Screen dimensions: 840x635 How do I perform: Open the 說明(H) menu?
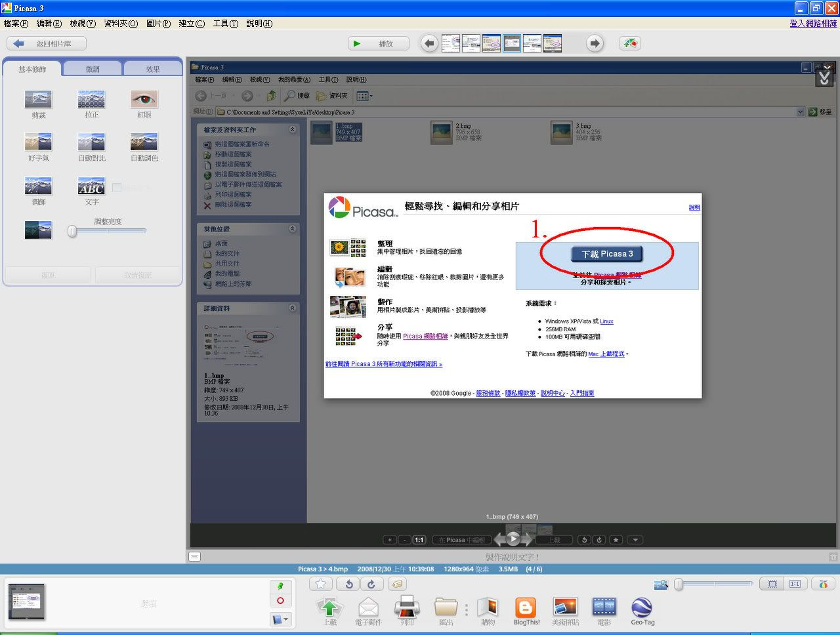(259, 24)
